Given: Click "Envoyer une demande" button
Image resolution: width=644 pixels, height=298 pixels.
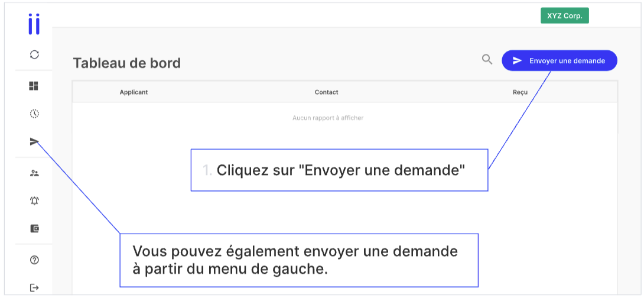Looking at the screenshot, I should pyautogui.click(x=560, y=61).
